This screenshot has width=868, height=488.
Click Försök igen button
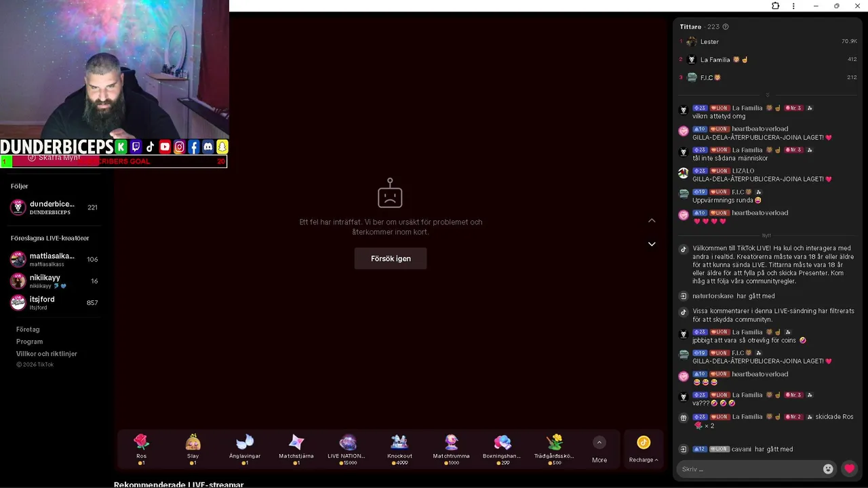pos(391,258)
